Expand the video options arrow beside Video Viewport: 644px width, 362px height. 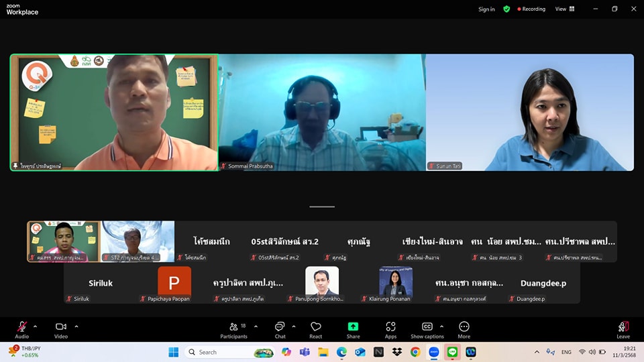76,326
